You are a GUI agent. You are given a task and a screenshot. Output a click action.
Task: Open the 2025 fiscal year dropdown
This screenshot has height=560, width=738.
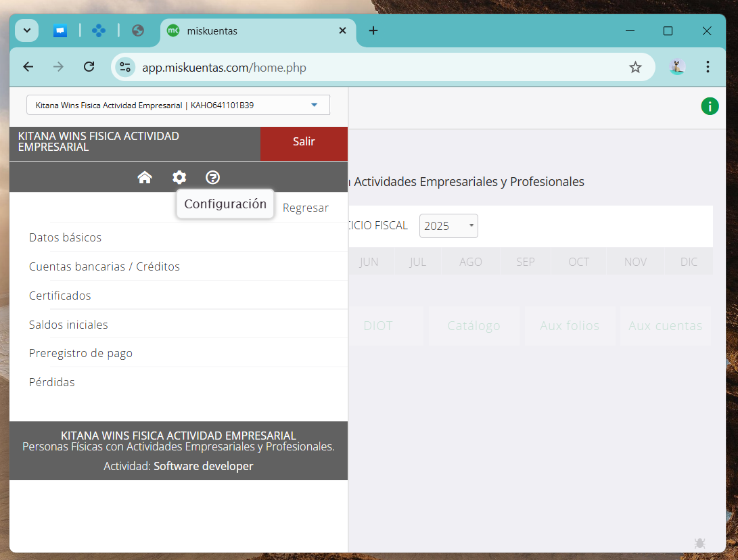click(448, 226)
